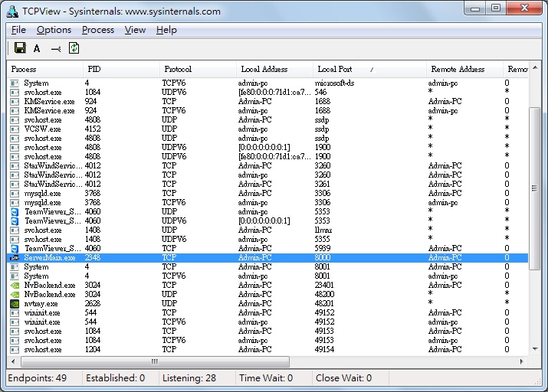Click the mysqld.exe icon on TCPV6 row

(15, 202)
